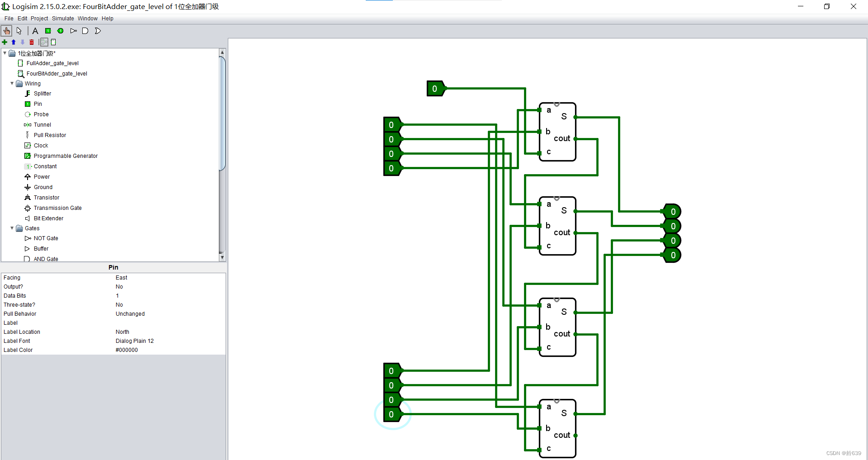Open the Edit menu
Viewport: 868px width, 460px height.
23,19
